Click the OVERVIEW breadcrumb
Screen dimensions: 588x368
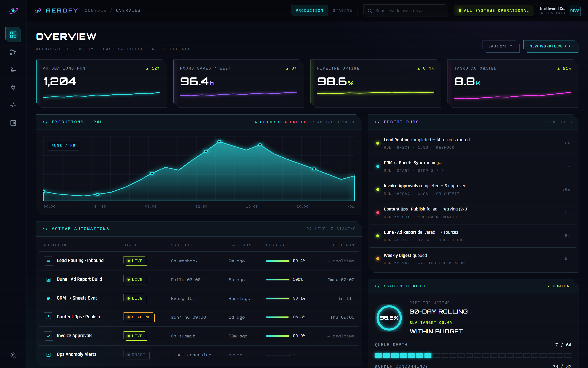pyautogui.click(x=128, y=10)
